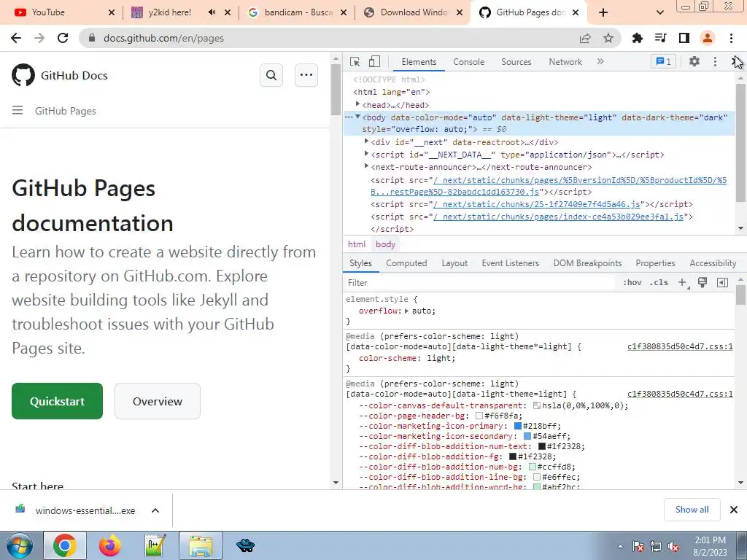Click the green Quickstart button
This screenshot has height=560, width=747.
tap(57, 401)
